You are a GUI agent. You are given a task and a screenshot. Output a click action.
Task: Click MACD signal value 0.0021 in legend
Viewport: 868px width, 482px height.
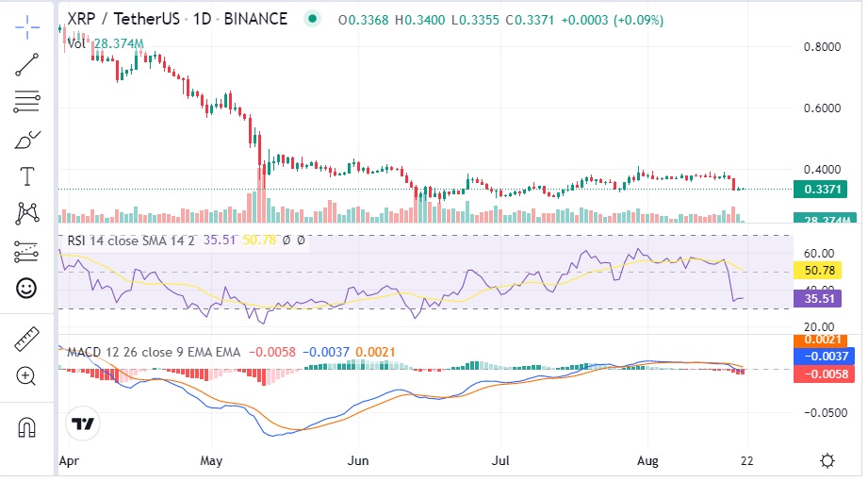point(375,353)
